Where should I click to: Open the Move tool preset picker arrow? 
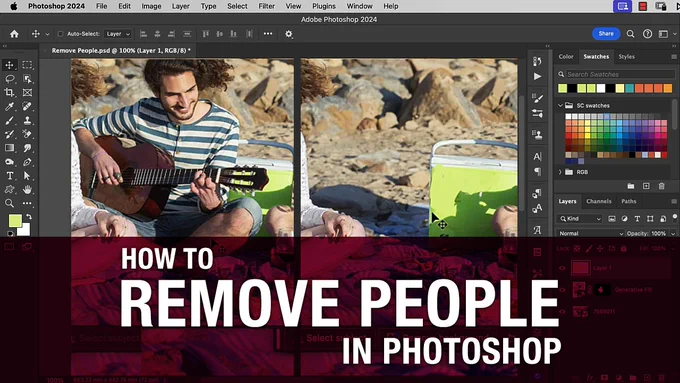47,34
